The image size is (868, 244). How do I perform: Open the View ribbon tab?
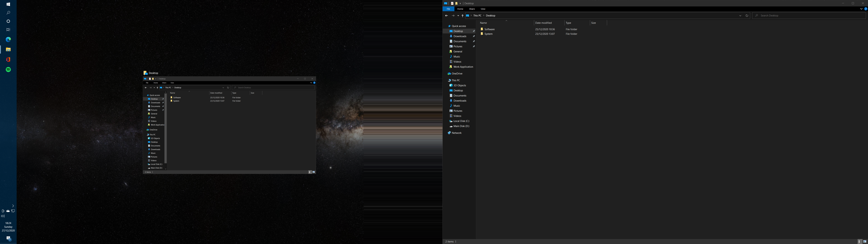coord(483,9)
